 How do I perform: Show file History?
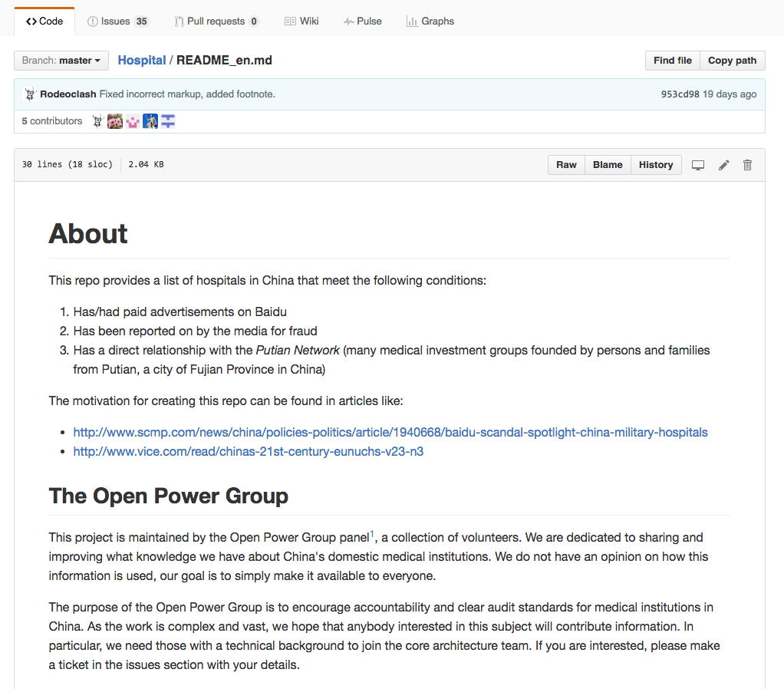click(x=656, y=165)
